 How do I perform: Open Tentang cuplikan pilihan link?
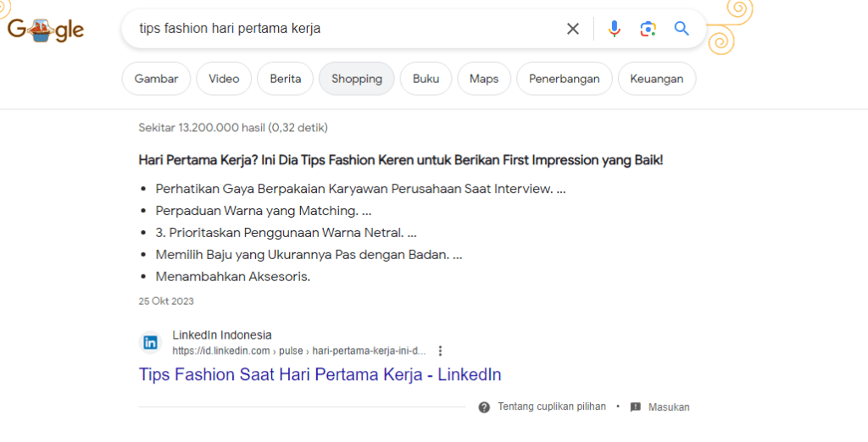551,406
